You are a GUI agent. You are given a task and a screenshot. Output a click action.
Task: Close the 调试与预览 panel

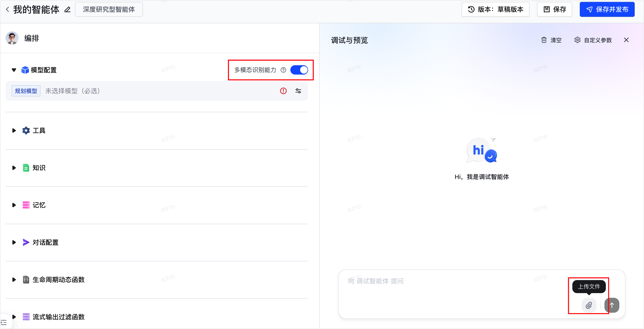click(626, 40)
